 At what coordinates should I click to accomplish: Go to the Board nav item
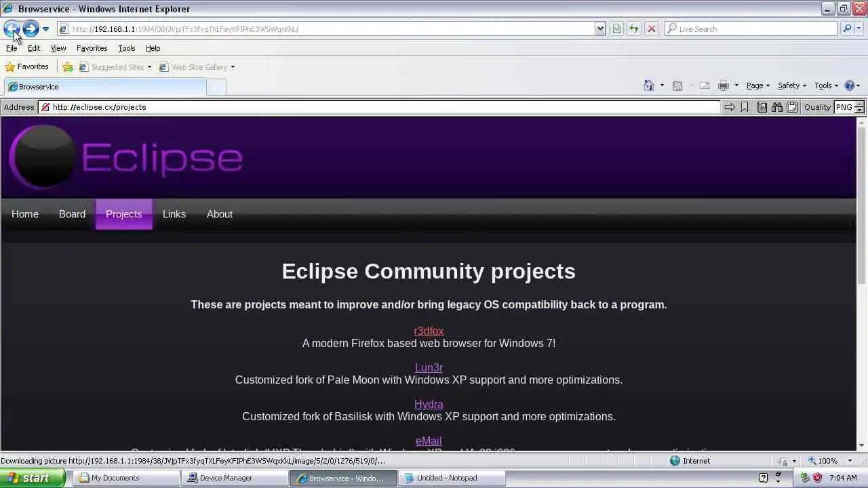[x=72, y=214]
